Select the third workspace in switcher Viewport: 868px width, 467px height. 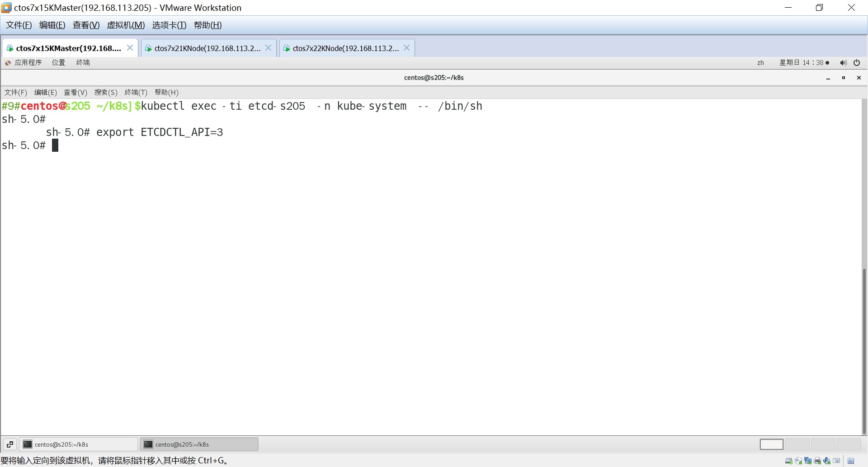pyautogui.click(x=823, y=444)
